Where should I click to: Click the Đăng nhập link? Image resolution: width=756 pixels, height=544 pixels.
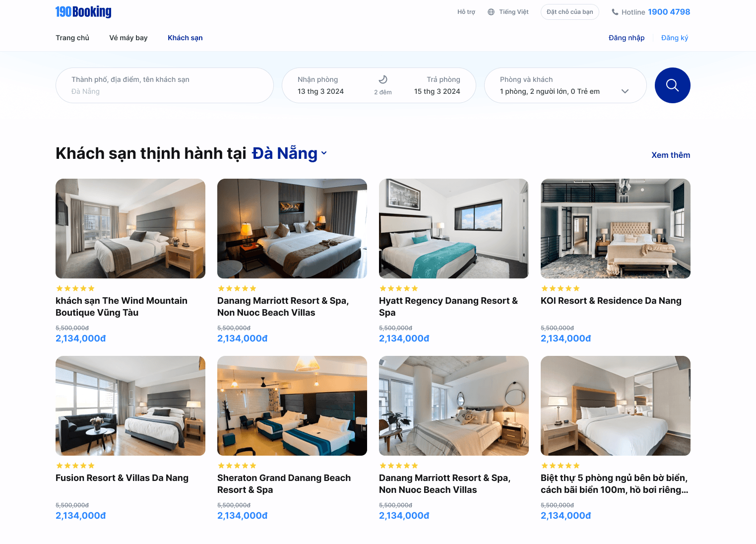627,38
